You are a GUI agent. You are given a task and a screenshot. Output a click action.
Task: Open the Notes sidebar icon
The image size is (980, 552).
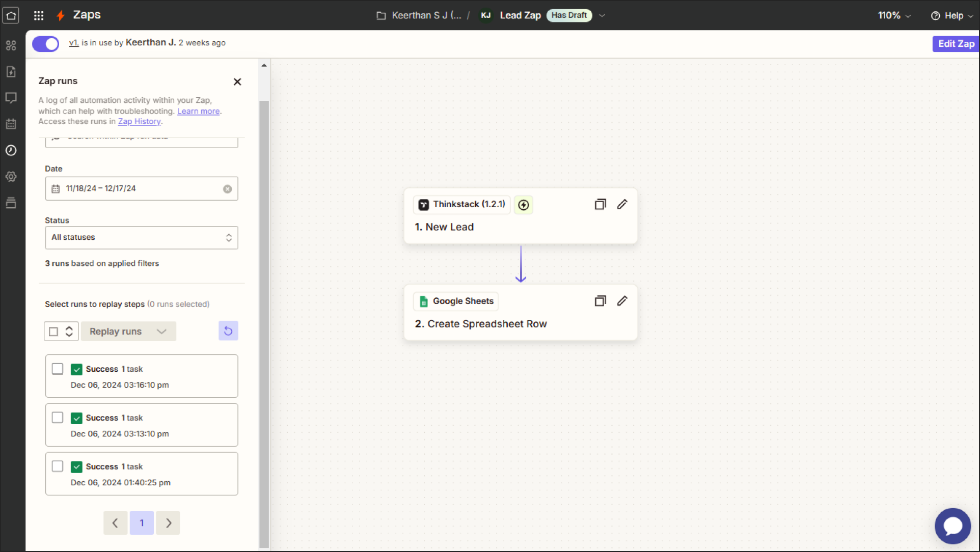pos(11,72)
